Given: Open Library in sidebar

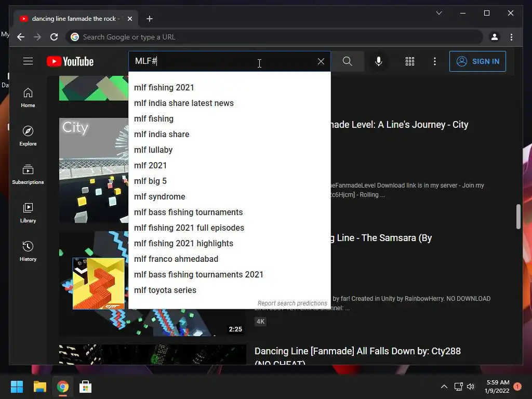Looking at the screenshot, I should tap(28, 212).
